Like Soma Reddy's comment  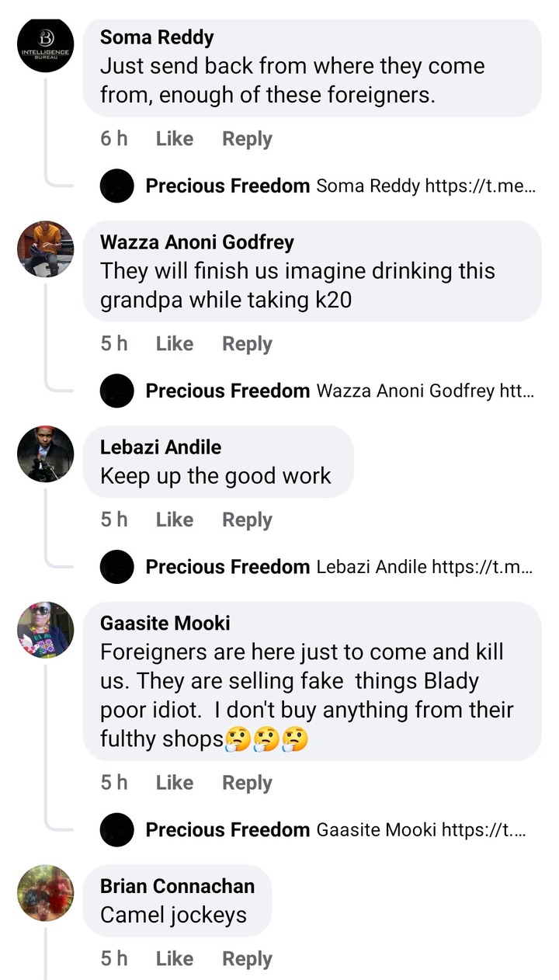pyautogui.click(x=174, y=139)
